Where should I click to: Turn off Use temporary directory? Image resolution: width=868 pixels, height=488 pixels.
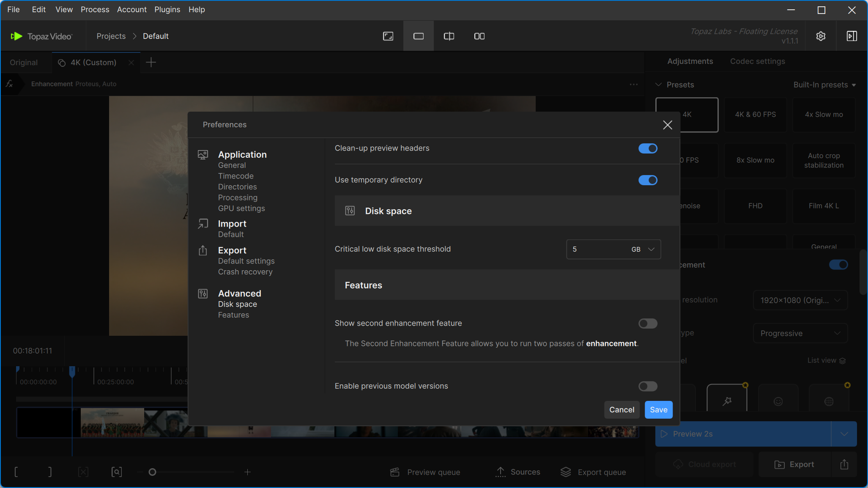pyautogui.click(x=648, y=180)
